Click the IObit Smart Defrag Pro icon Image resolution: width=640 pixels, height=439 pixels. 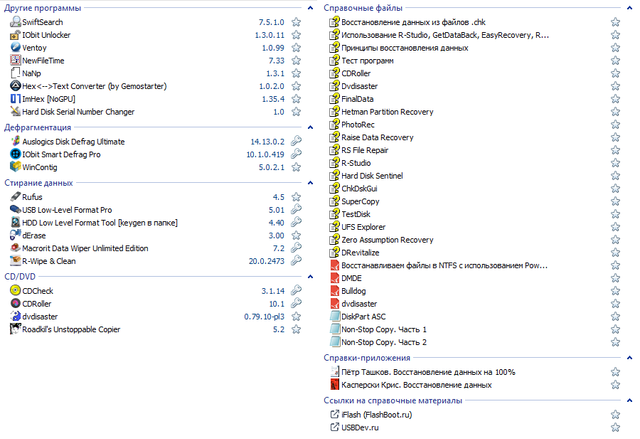15,154
